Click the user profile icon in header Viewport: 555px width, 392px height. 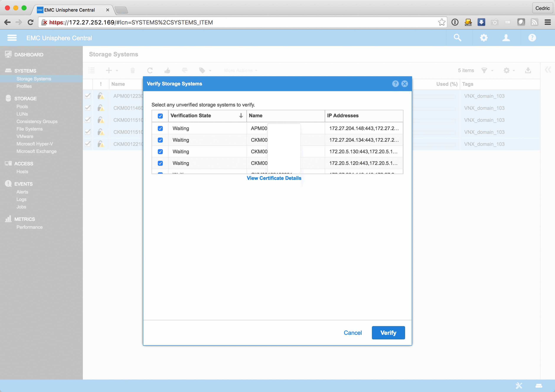point(506,38)
